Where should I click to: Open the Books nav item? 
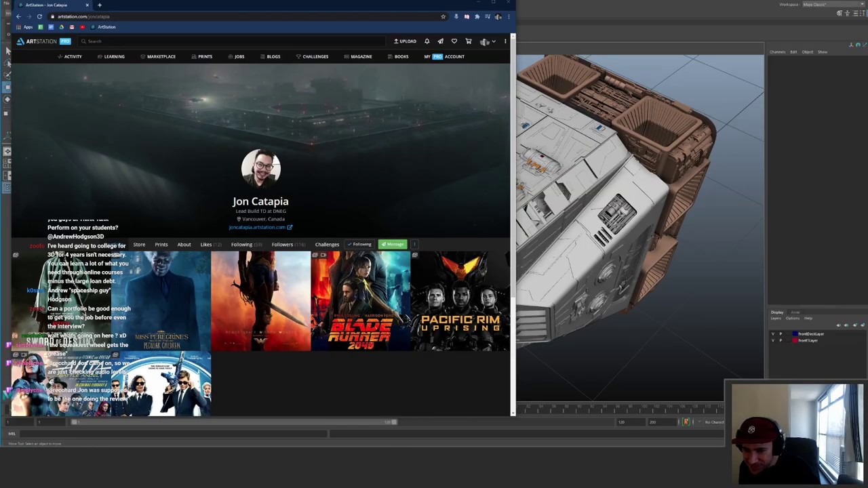pos(398,57)
